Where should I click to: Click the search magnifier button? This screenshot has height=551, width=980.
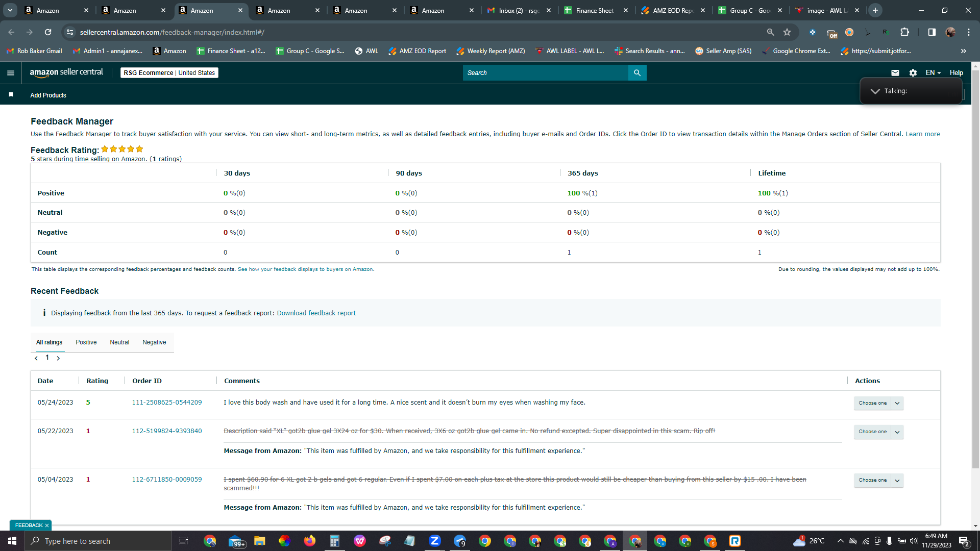pos(637,73)
